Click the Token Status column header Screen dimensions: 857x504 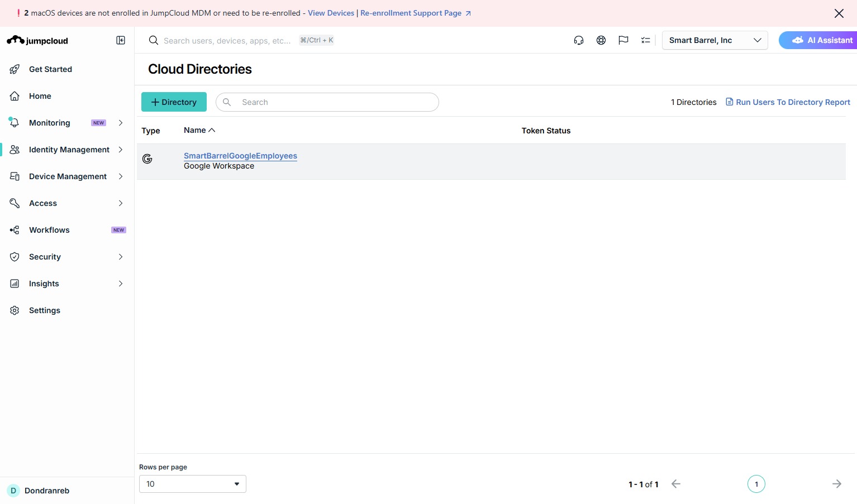[546, 131]
